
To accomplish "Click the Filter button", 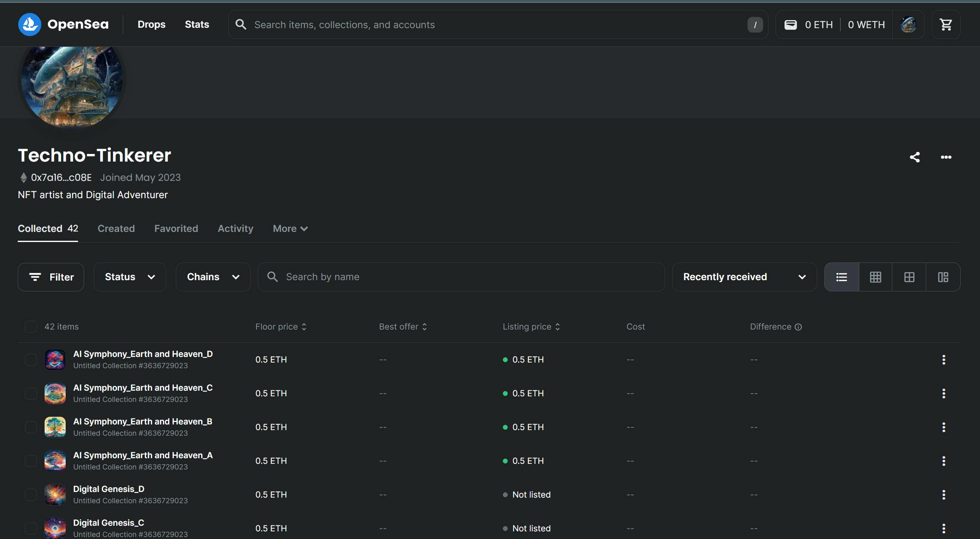I will 51,277.
